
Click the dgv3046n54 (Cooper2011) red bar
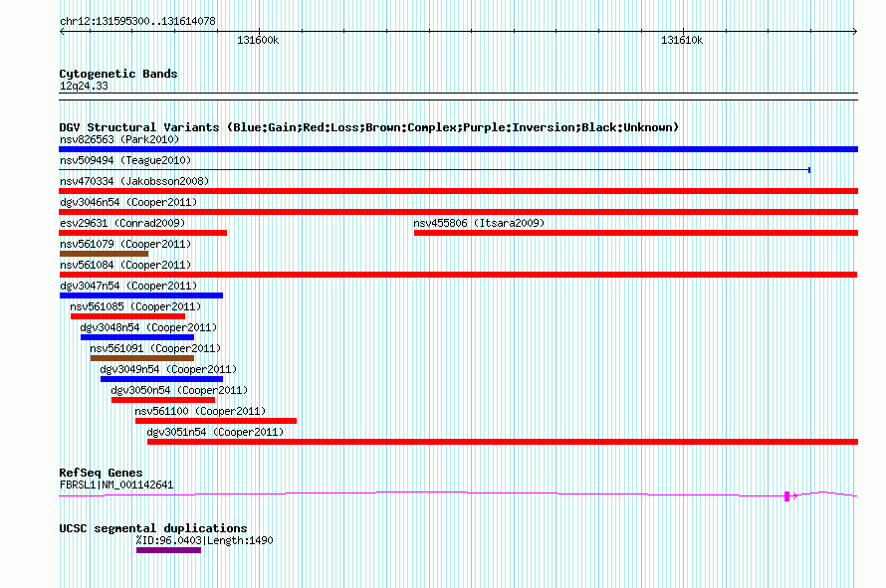[x=458, y=212]
